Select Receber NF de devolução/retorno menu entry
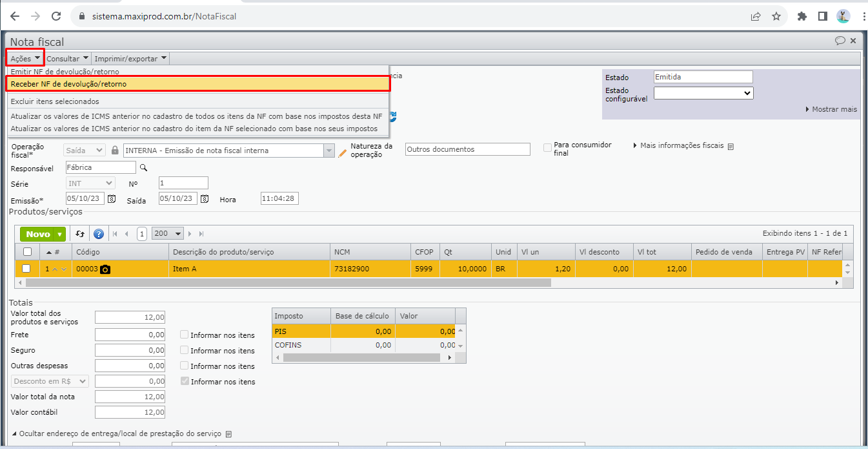Image resolution: width=868 pixels, height=449 pixels. click(x=197, y=84)
